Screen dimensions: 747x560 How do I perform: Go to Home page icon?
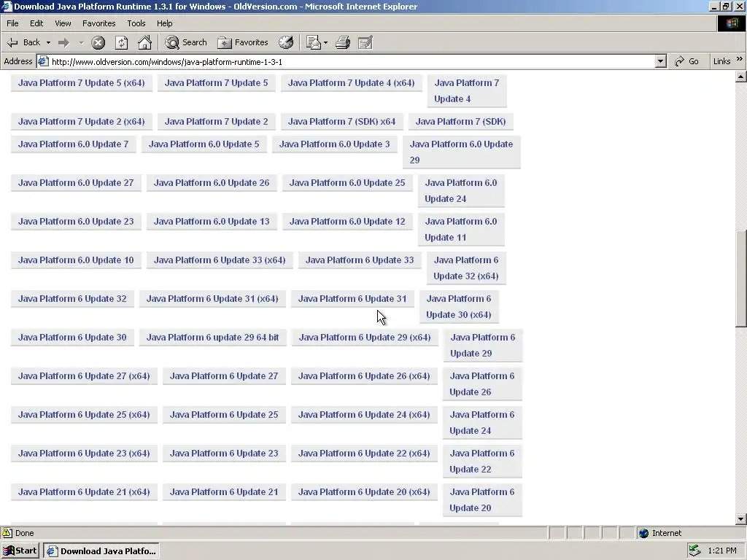145,43
